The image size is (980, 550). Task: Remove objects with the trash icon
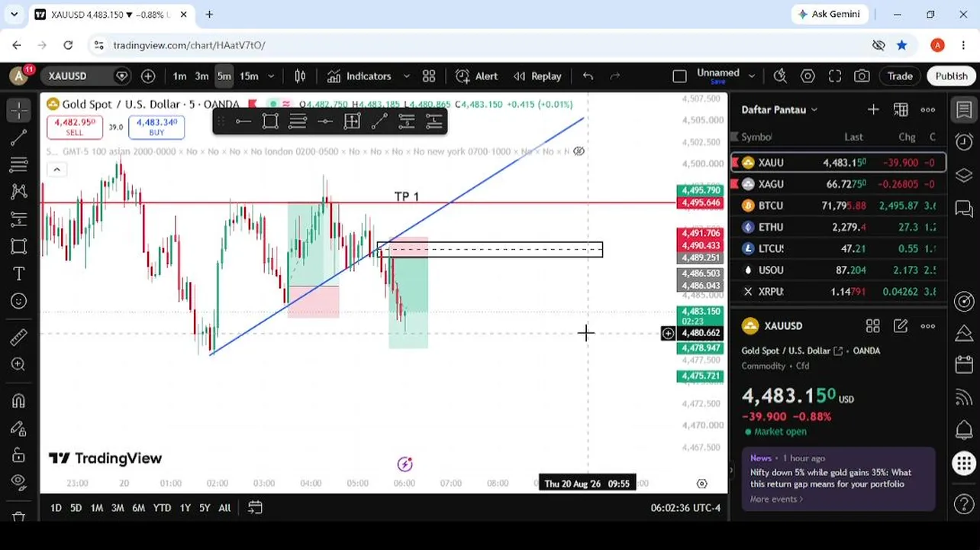[x=19, y=516]
